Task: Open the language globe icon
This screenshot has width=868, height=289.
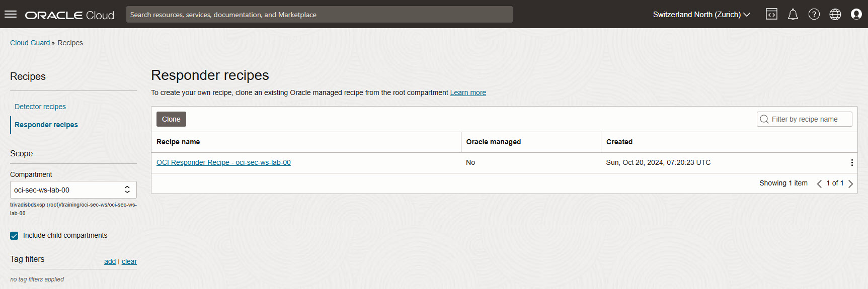Action: [x=835, y=14]
